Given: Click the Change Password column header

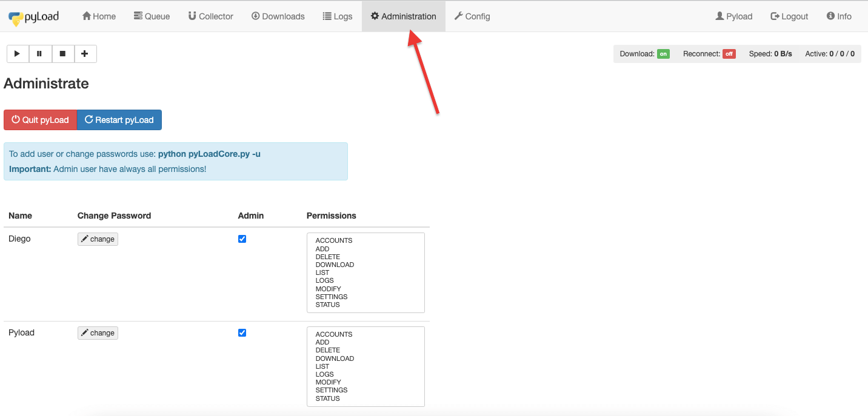Looking at the screenshot, I should tap(115, 216).
